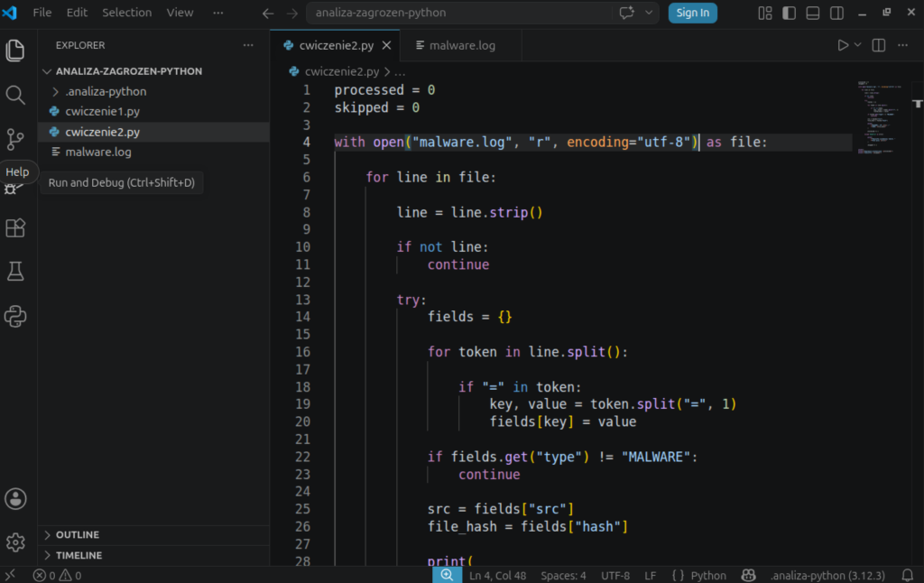
Task: Open editor More Actions menu
Action: 902,45
